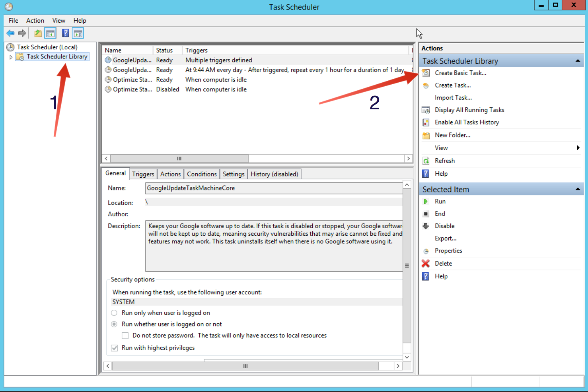Select the Create Task action icon
The width and height of the screenshot is (588, 392).
click(426, 85)
